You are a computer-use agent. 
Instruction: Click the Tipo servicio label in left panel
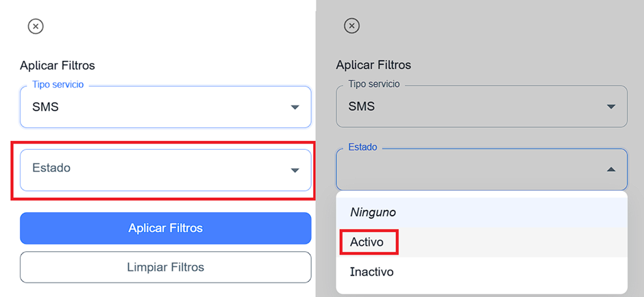click(x=58, y=84)
